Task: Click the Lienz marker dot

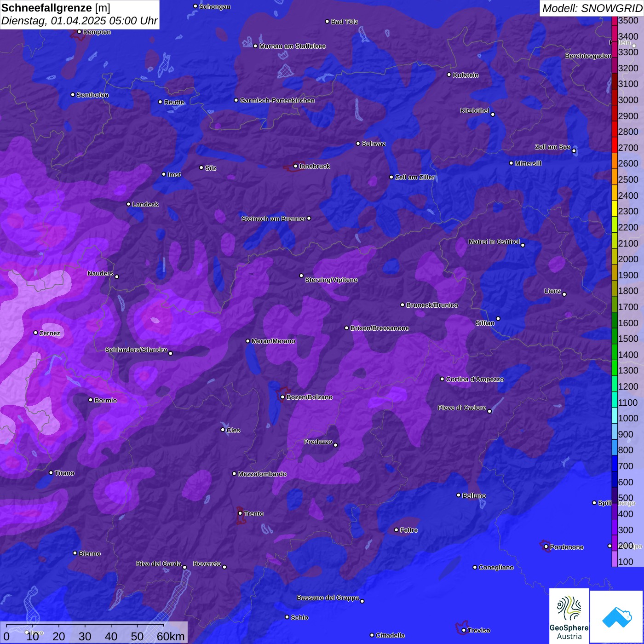Action: click(x=564, y=294)
